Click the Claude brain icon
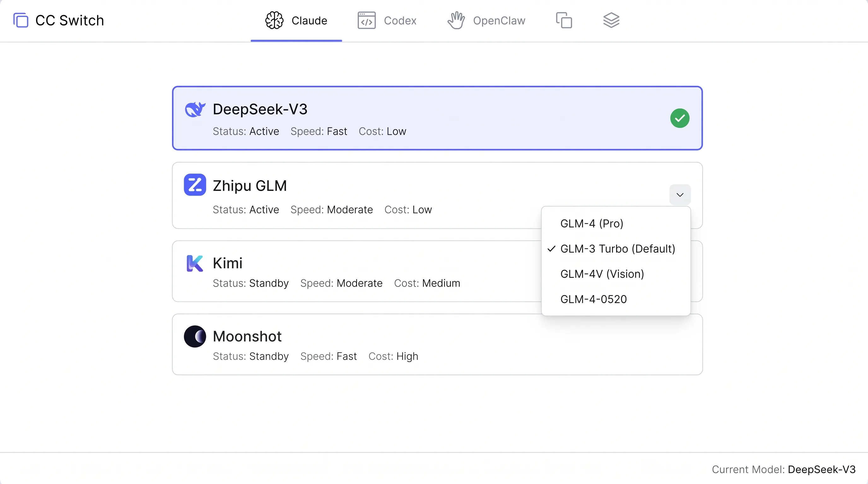The image size is (868, 484). pyautogui.click(x=274, y=20)
